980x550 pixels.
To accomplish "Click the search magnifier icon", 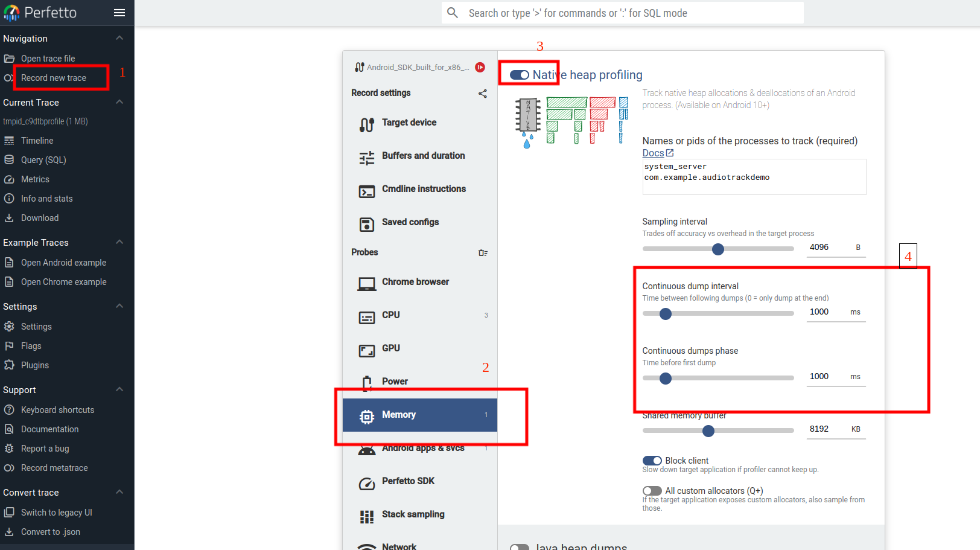I will (x=453, y=13).
